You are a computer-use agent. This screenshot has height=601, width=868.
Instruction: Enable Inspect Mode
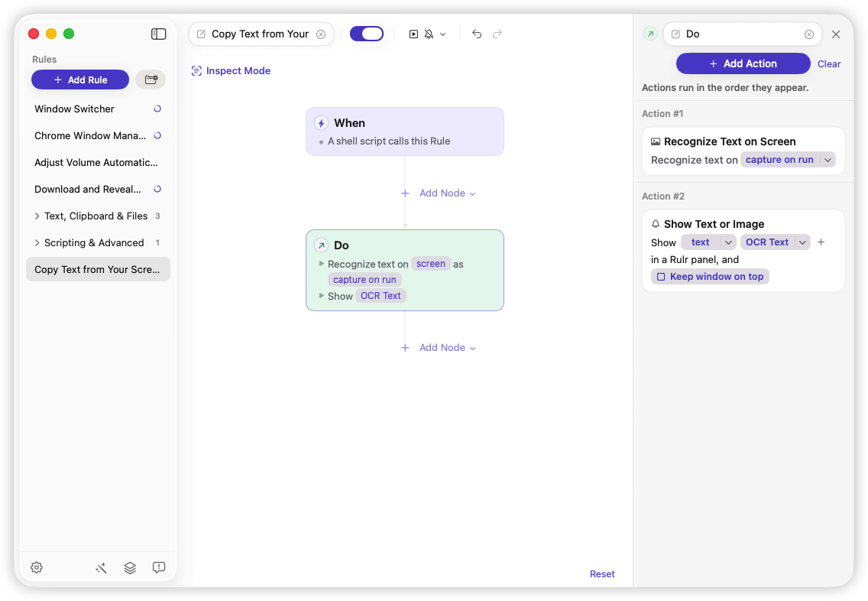(231, 71)
